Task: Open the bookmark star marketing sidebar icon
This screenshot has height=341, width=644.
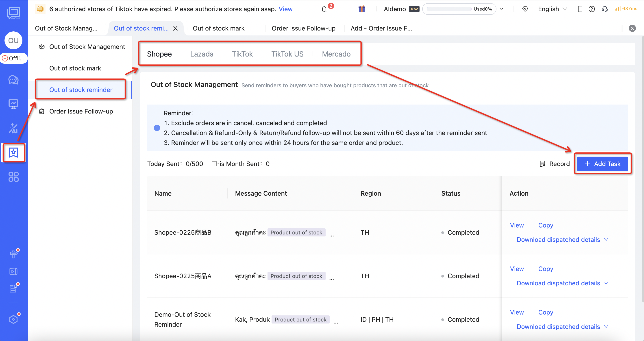Action: click(x=13, y=152)
